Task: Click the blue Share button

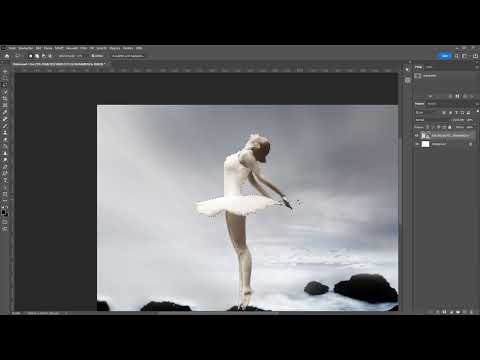Action: 445,56
